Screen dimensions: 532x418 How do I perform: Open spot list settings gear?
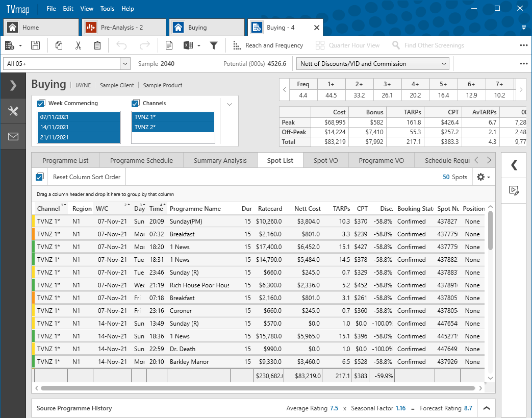coord(484,177)
